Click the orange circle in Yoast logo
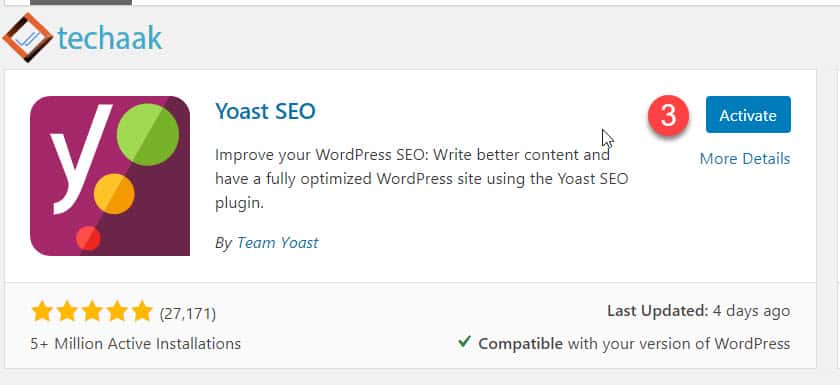The width and height of the screenshot is (840, 385). coord(114,194)
